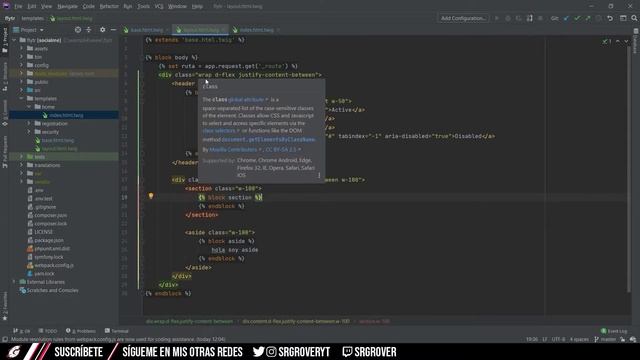Click the run with coverage icon
Image resolution: width=640 pixels, height=360 pixels.
(519, 18)
